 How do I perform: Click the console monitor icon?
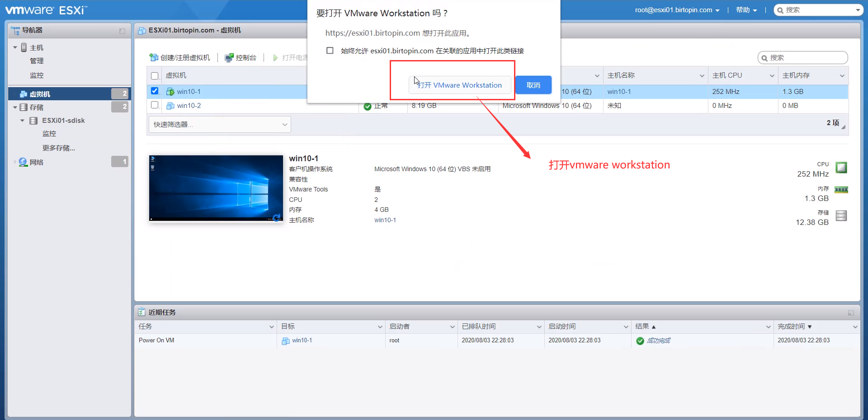(229, 57)
